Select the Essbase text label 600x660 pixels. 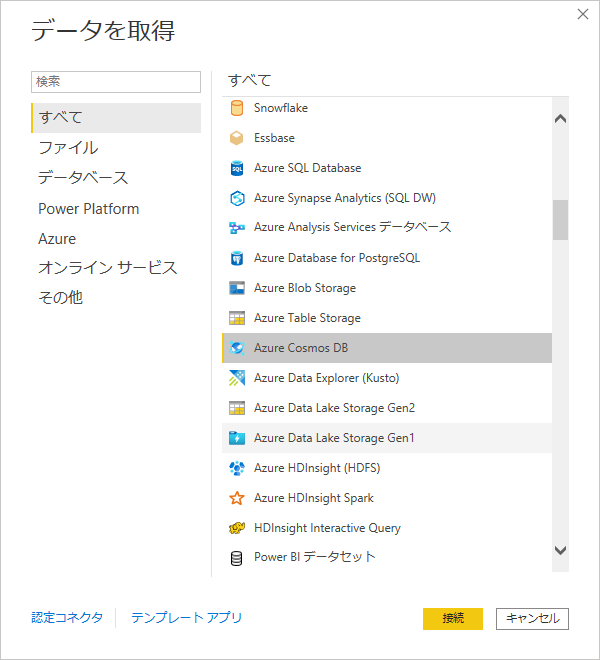point(274,138)
